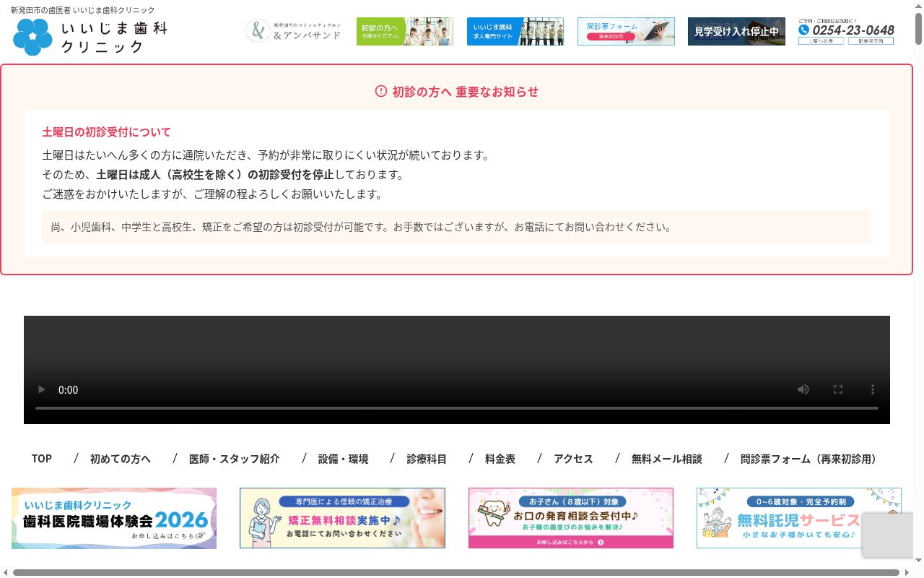Open 医師・スタッフ紹介 menu item
This screenshot has height=578, width=924.
pos(235,459)
